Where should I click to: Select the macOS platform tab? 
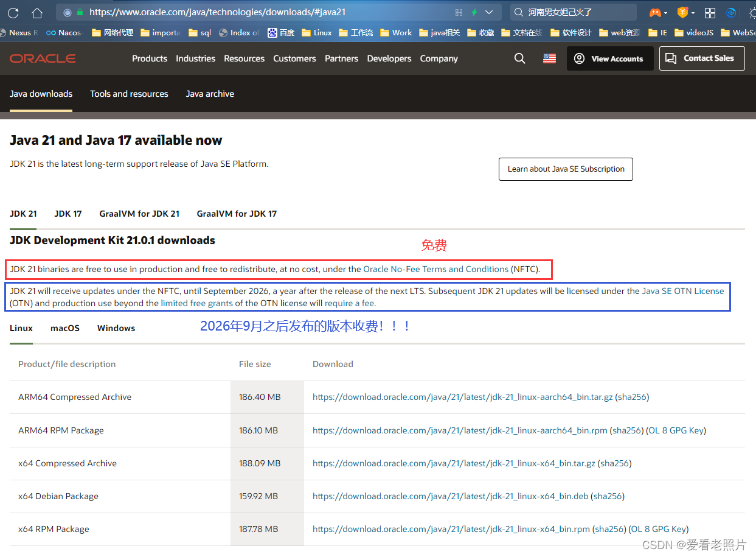coord(65,328)
